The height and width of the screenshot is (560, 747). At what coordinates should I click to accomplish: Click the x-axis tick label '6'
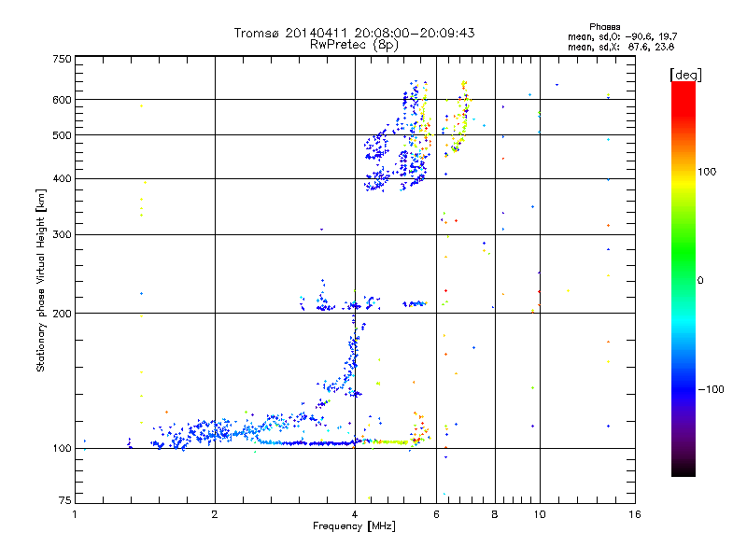436,514
